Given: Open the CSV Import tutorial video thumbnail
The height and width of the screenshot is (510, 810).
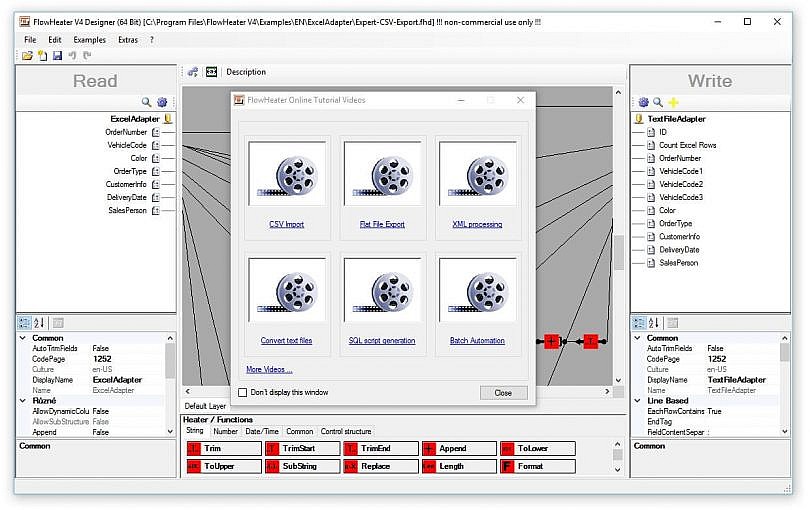Looking at the screenshot, I should click(x=287, y=174).
